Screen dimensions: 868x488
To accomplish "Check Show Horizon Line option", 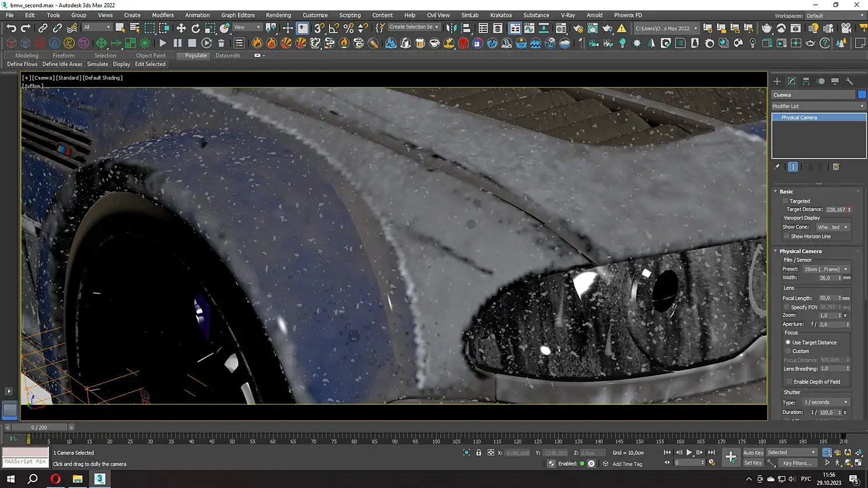I will point(786,237).
